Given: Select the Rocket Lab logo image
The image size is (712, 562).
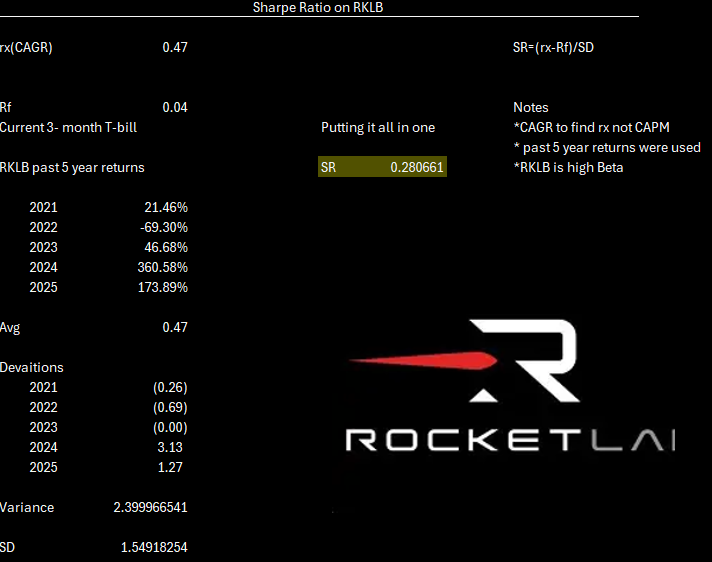Looking at the screenshot, I should (x=511, y=386).
